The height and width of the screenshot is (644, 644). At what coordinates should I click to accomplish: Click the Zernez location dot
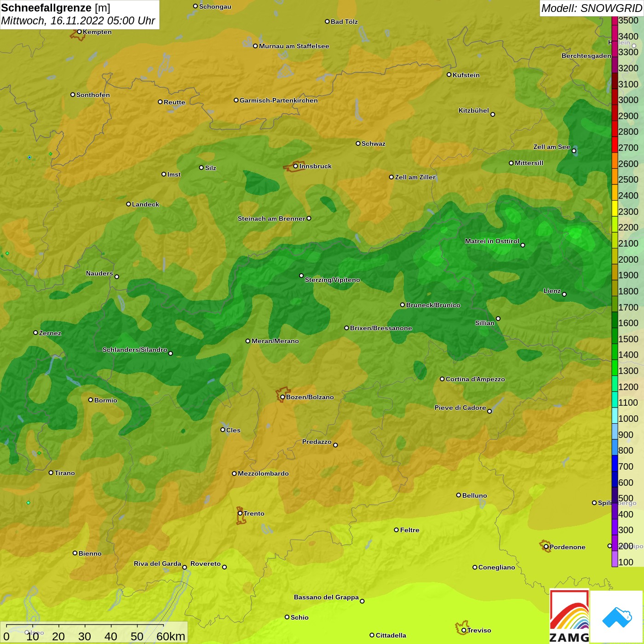[x=35, y=333]
